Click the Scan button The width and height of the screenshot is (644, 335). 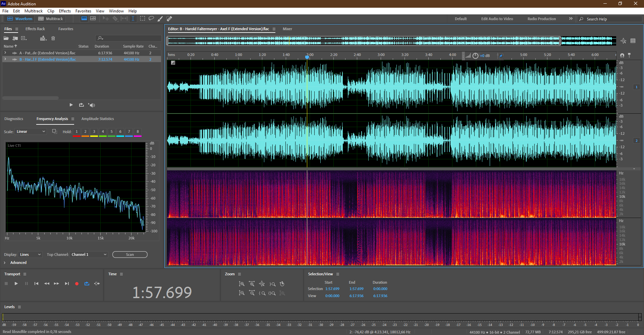click(130, 255)
